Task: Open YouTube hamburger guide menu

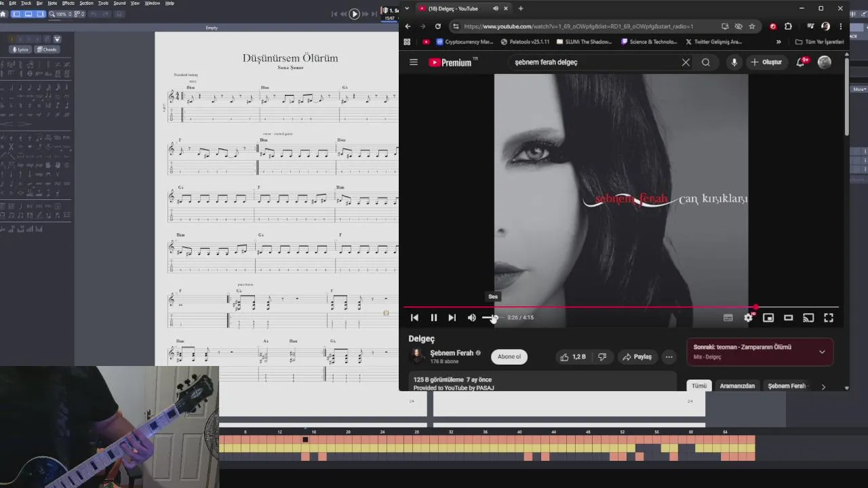Action: click(x=414, y=62)
